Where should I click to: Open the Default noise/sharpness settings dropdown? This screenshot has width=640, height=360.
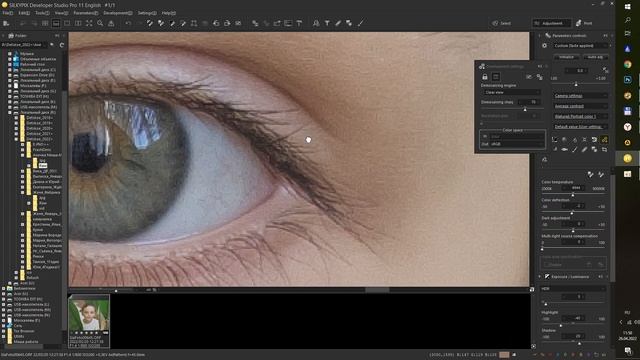point(580,127)
